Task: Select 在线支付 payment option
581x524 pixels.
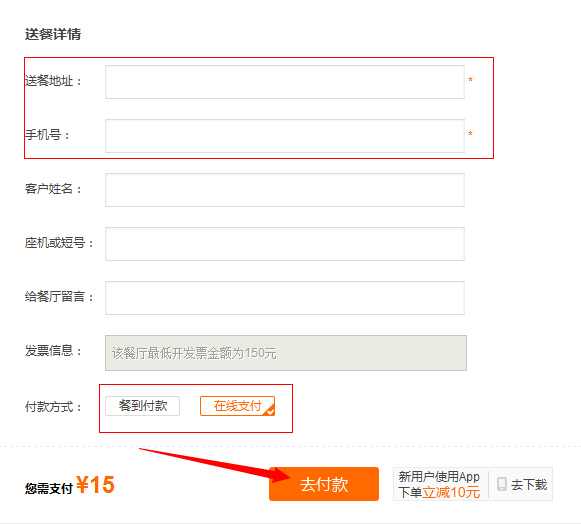Action: [238, 406]
